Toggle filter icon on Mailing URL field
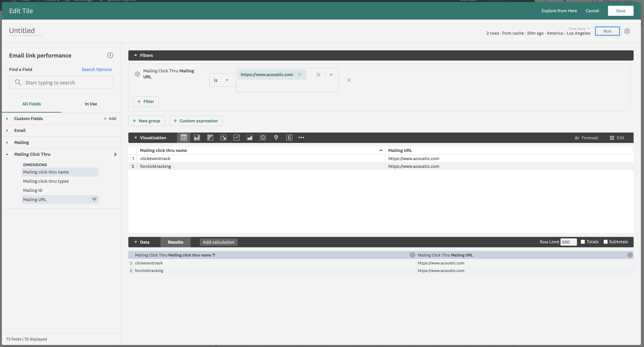The image size is (644, 347). pos(94,200)
